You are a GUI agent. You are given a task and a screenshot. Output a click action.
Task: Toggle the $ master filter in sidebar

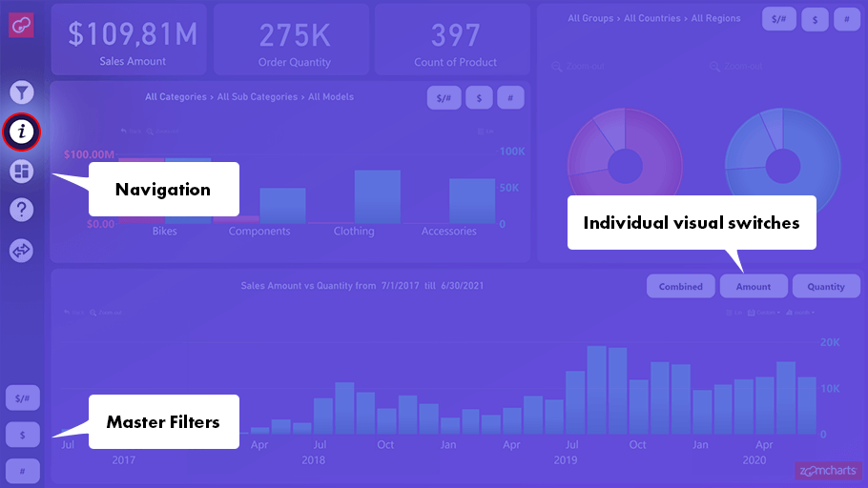[x=23, y=435]
